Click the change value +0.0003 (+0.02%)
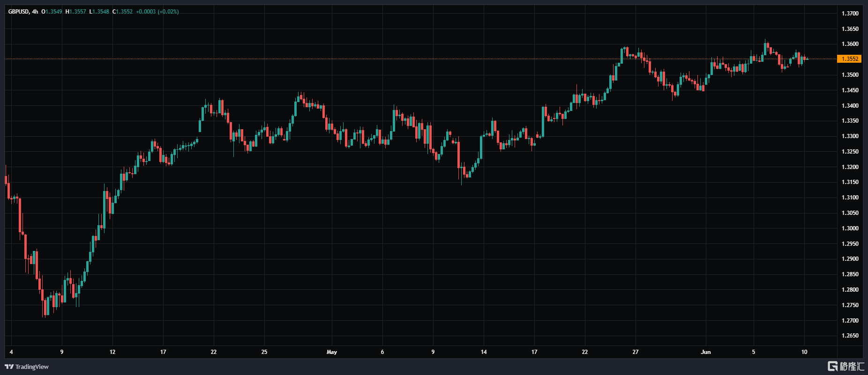The height and width of the screenshot is (375, 868). (x=157, y=12)
